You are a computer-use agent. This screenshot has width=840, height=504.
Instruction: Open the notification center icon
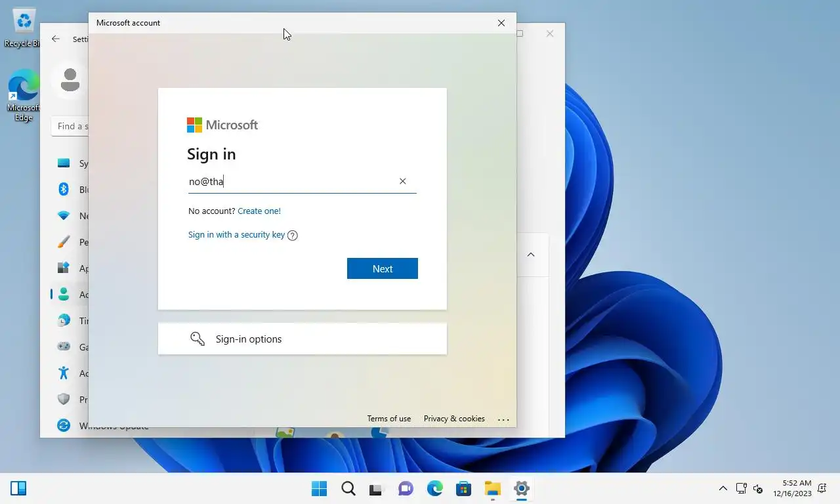(822, 488)
